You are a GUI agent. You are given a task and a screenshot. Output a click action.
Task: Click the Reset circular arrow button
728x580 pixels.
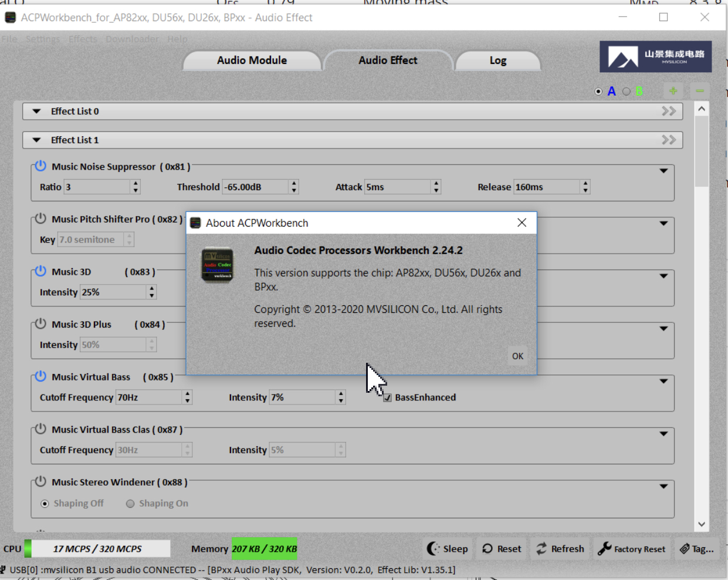(502, 549)
